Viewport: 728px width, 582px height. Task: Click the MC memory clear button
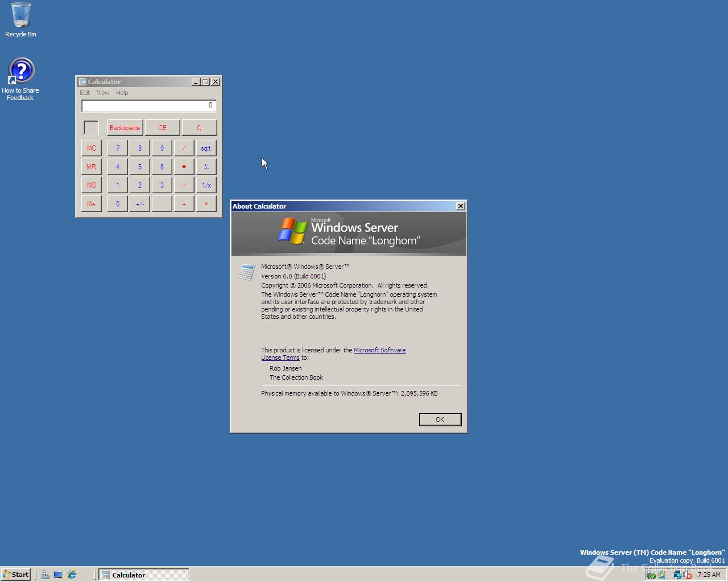click(92, 148)
